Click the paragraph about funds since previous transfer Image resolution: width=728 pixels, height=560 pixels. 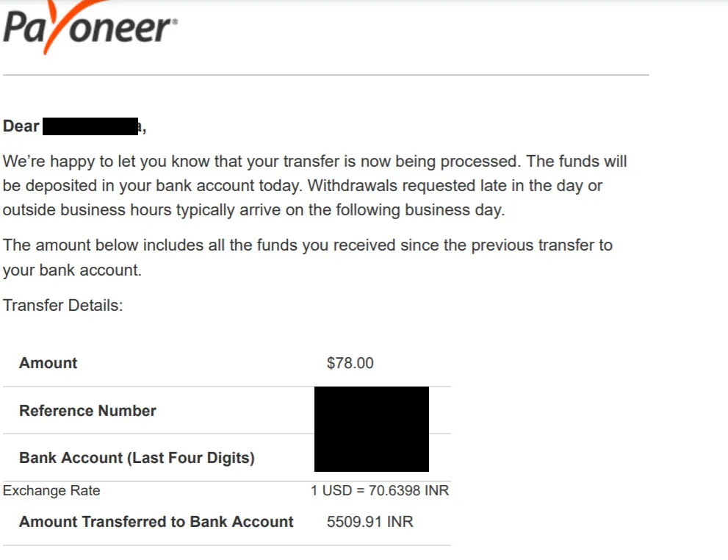coord(308,258)
